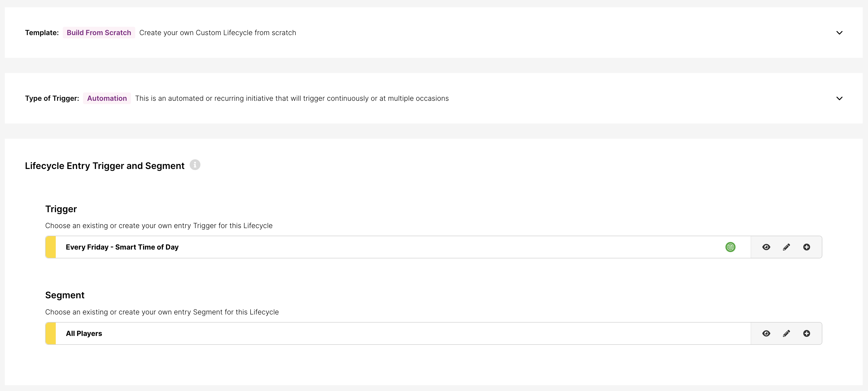Edit the Every Friday trigger with pencil
Image resolution: width=868 pixels, height=391 pixels.
pyautogui.click(x=786, y=247)
